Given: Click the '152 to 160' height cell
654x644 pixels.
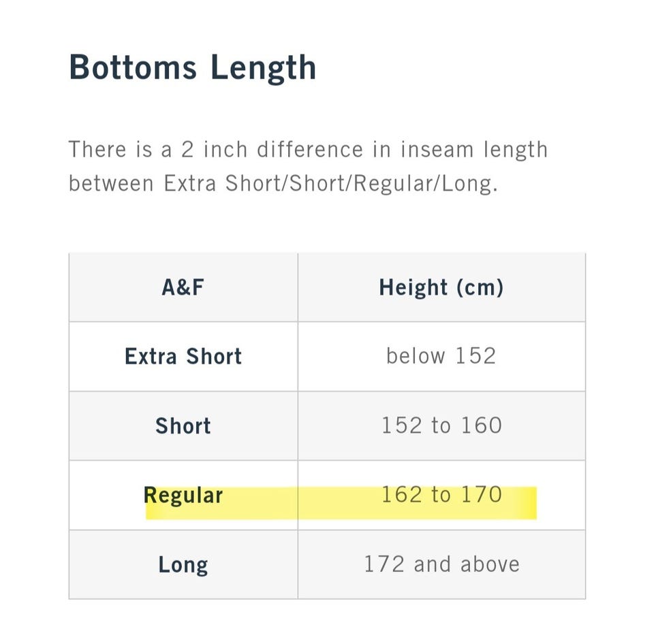Looking at the screenshot, I should 441,425.
